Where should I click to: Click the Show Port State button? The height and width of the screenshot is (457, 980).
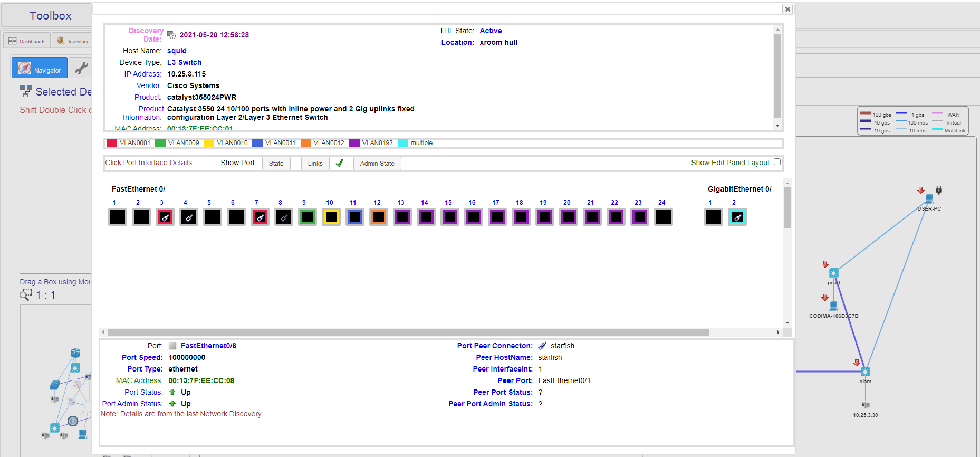coord(276,164)
